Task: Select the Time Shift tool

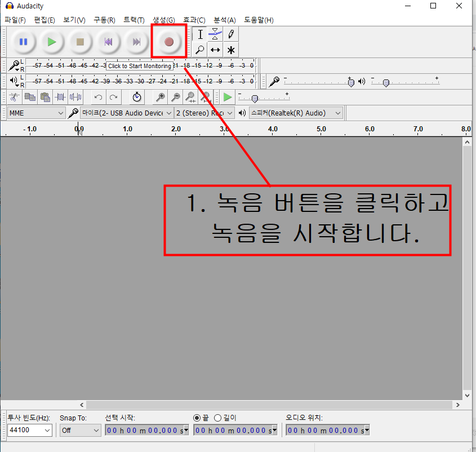Action: pyautogui.click(x=215, y=50)
